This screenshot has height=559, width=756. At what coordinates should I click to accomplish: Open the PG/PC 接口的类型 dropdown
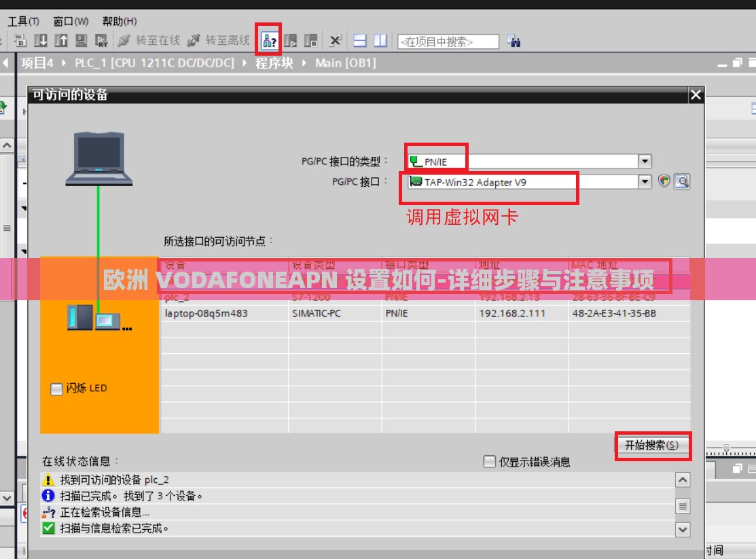(644, 160)
